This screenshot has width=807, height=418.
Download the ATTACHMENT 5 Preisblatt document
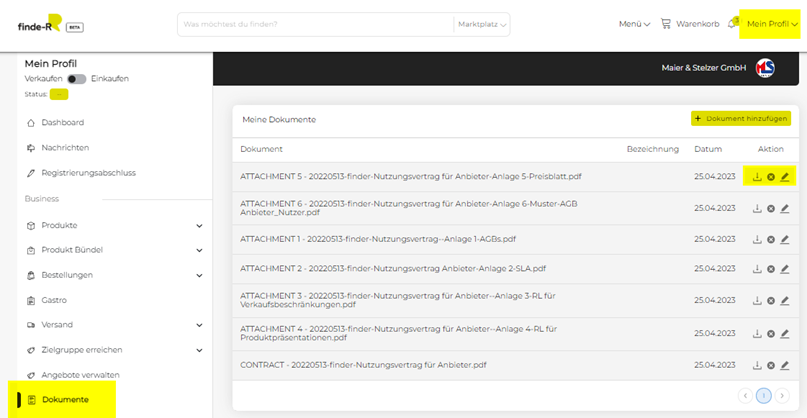coord(757,177)
